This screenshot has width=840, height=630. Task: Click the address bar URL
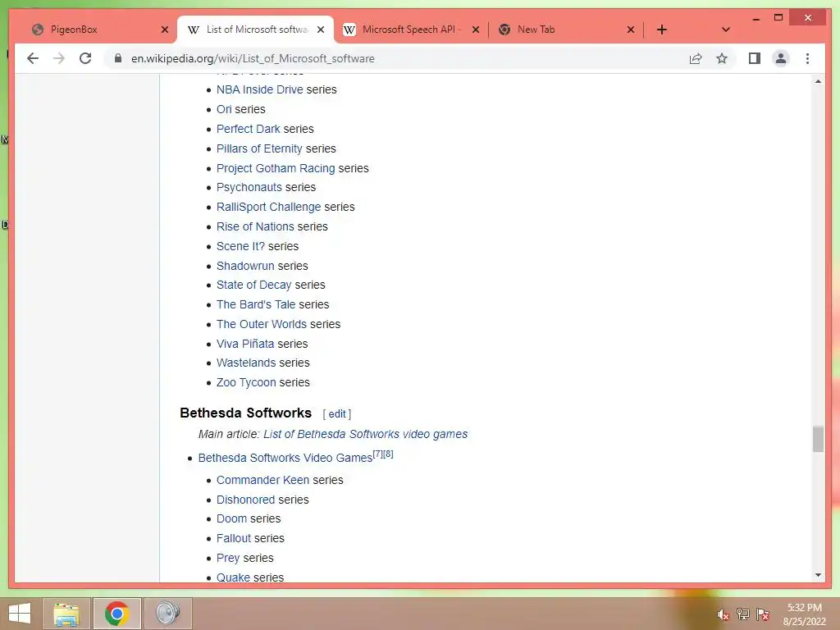[253, 58]
